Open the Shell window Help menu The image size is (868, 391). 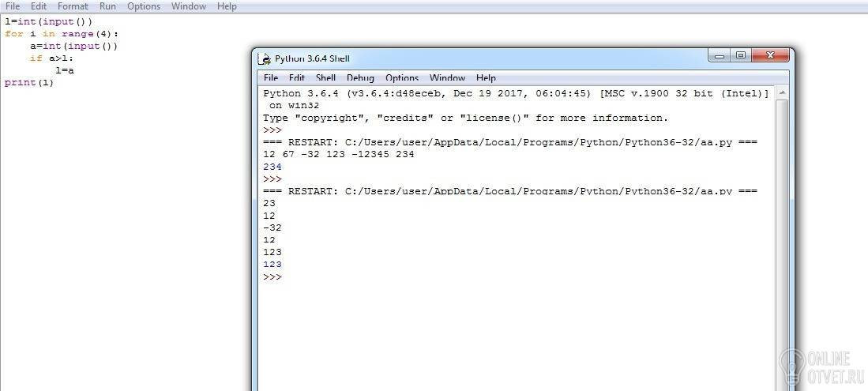486,77
